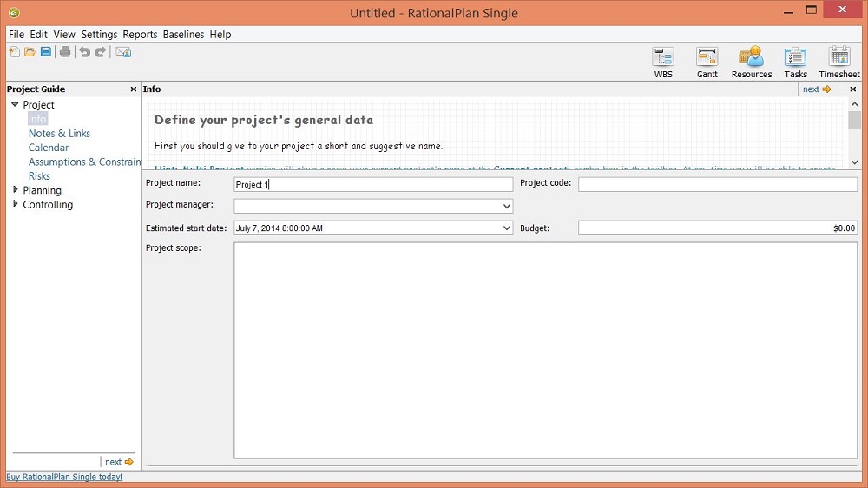Maximize the RationalPlan window
This screenshot has width=868, height=488.
tap(812, 10)
